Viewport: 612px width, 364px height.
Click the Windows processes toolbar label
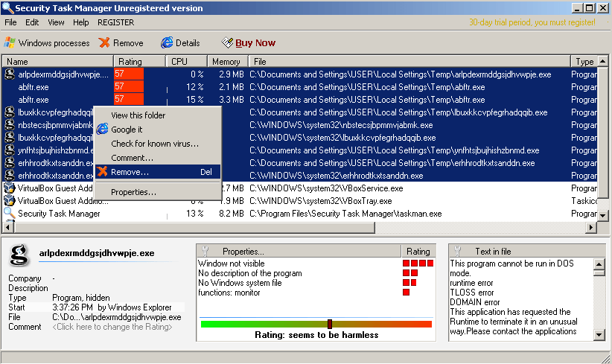(x=54, y=43)
